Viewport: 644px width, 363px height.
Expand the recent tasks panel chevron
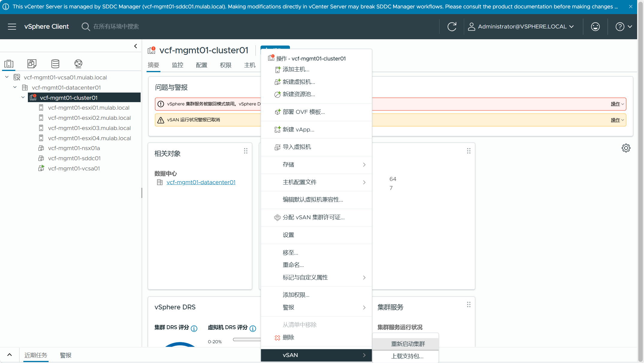pos(10,355)
